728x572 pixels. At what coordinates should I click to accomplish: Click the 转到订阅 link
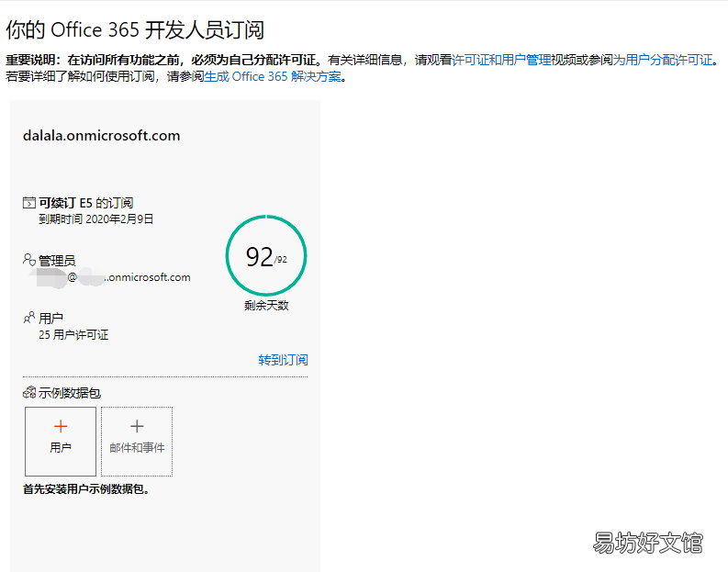283,360
